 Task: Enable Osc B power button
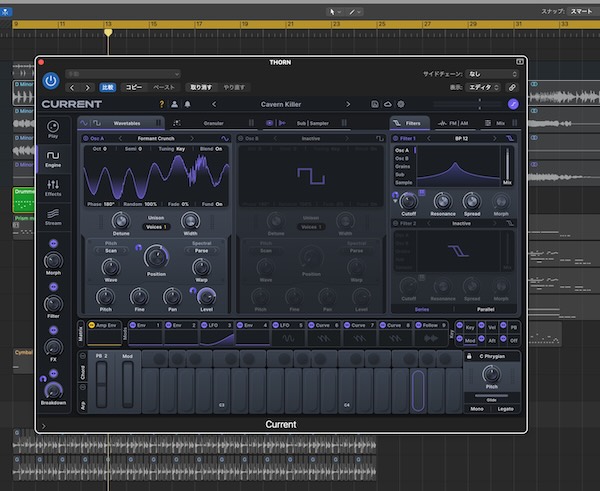(x=241, y=139)
